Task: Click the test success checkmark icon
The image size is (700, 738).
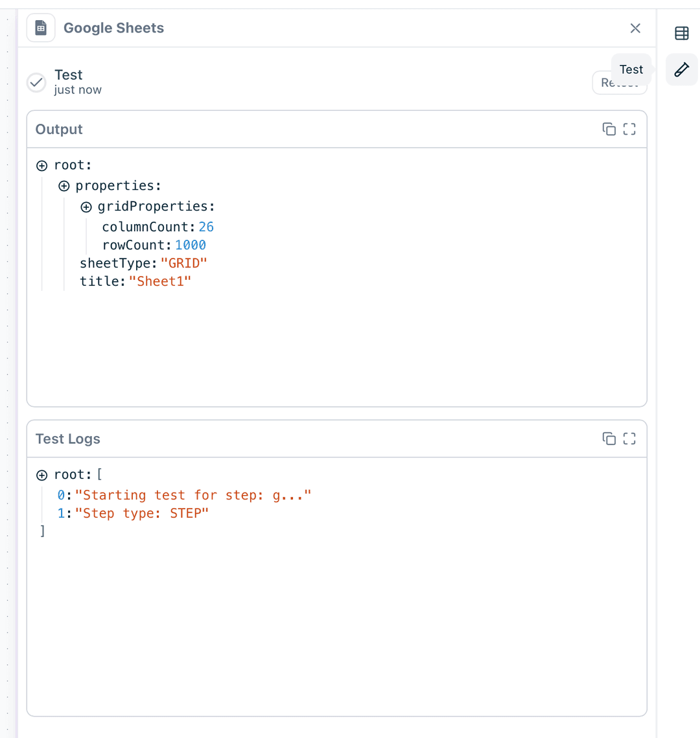Action: [36, 82]
